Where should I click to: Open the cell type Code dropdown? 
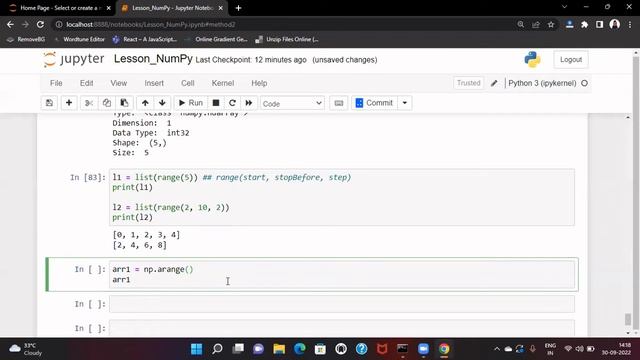pos(292,103)
